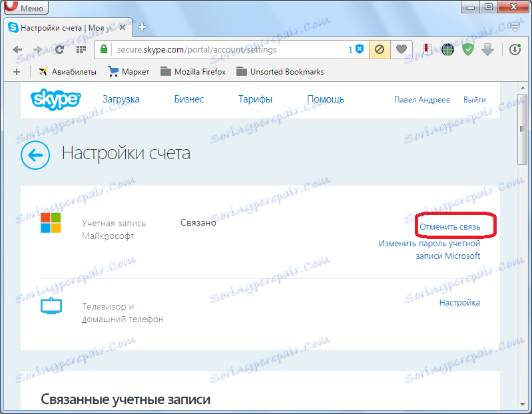Viewport: 532px width, 414px height.
Task: Select the Настройки счета browser tab
Action: (68, 27)
